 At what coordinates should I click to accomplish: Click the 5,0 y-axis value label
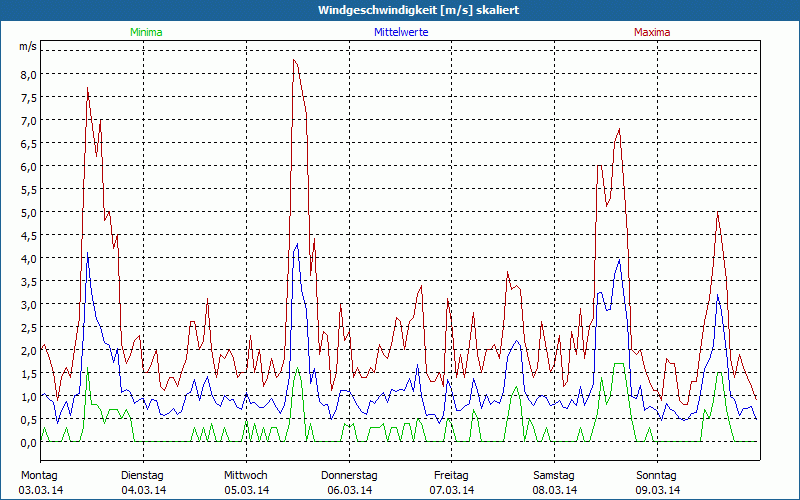(x=27, y=212)
